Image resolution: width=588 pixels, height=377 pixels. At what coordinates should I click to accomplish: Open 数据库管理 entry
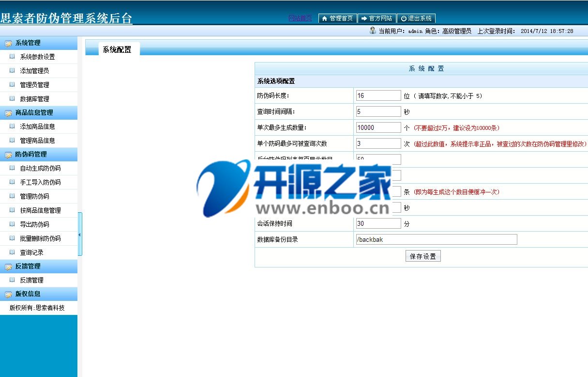point(34,99)
